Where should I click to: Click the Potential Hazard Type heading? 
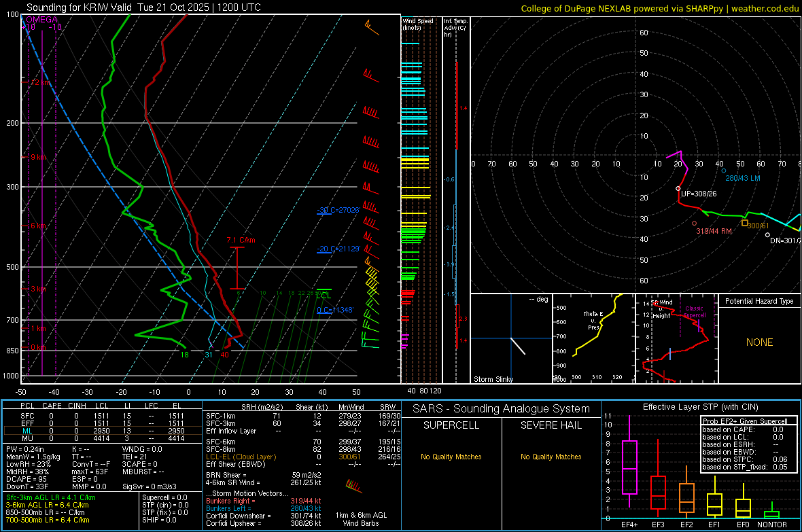[x=759, y=301]
